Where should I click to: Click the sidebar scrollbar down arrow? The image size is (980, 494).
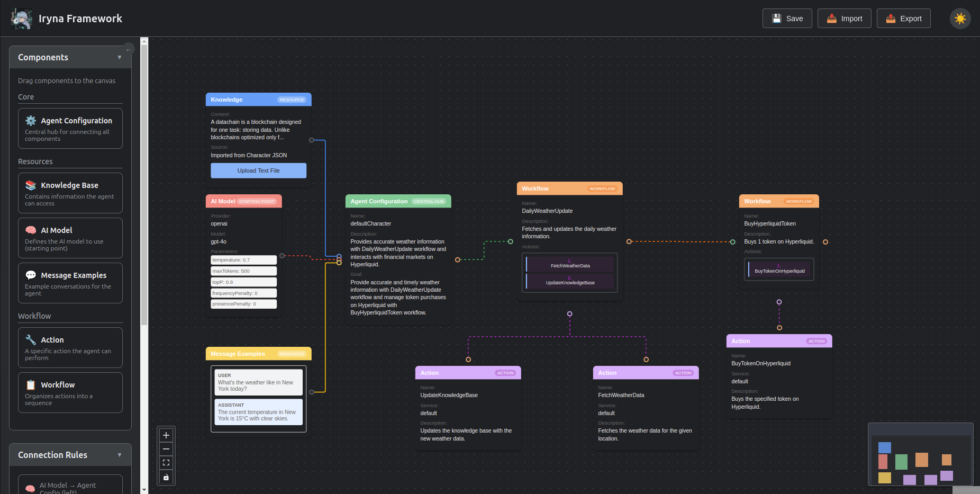pyautogui.click(x=144, y=490)
